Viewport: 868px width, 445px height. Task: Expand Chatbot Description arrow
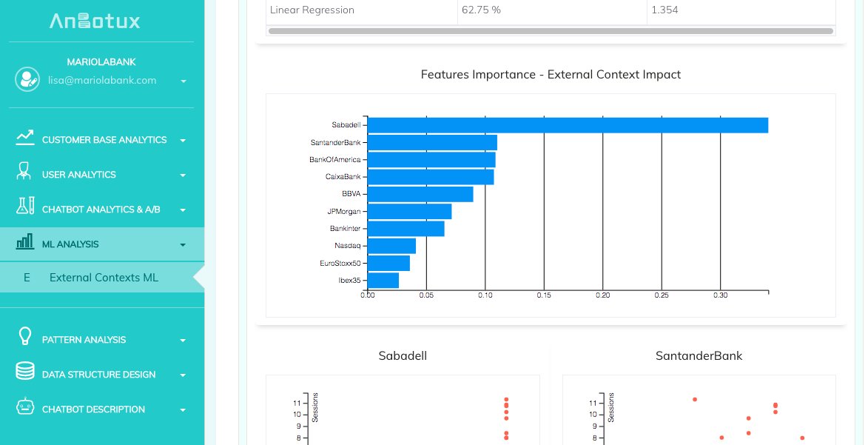point(184,411)
